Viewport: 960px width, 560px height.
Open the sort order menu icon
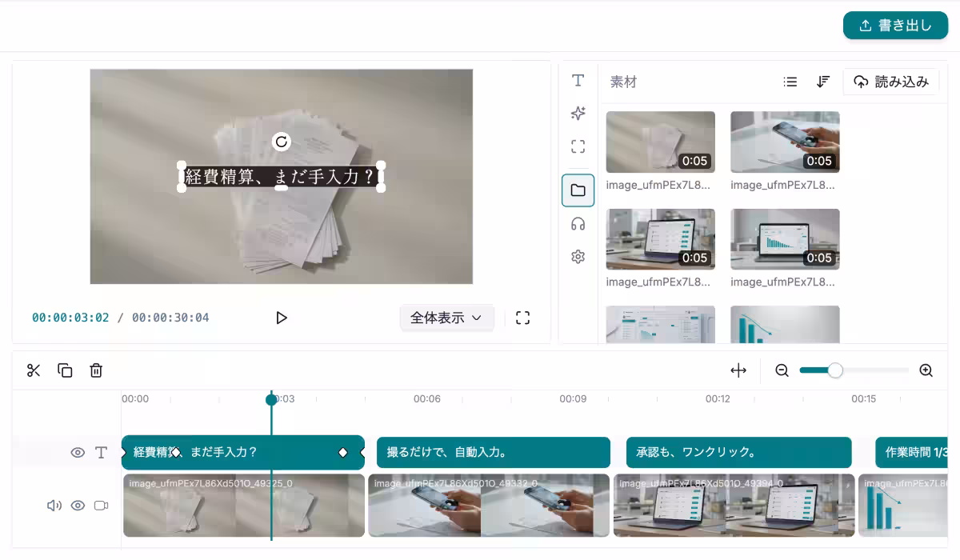[x=823, y=82]
